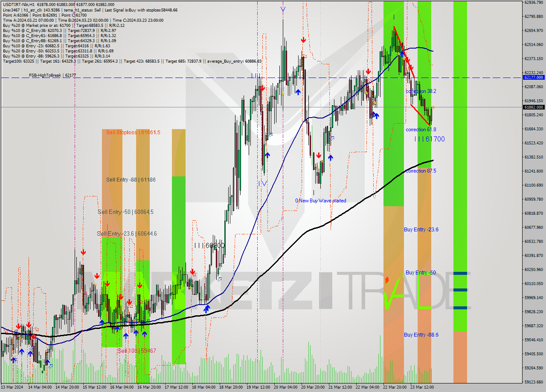Screen dimensions: 546x392
Task: Click the blue 62177.000 price tag
Action: pyautogui.click(x=534, y=78)
